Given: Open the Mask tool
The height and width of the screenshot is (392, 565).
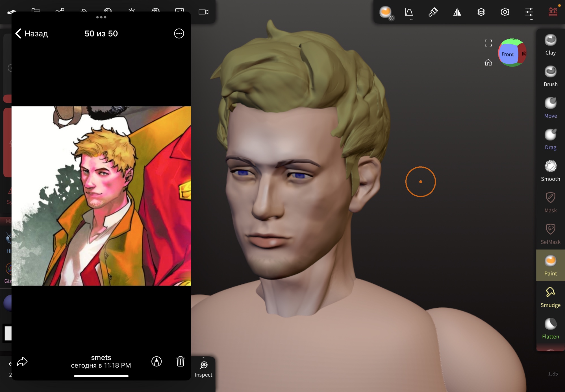Looking at the screenshot, I should (550, 202).
